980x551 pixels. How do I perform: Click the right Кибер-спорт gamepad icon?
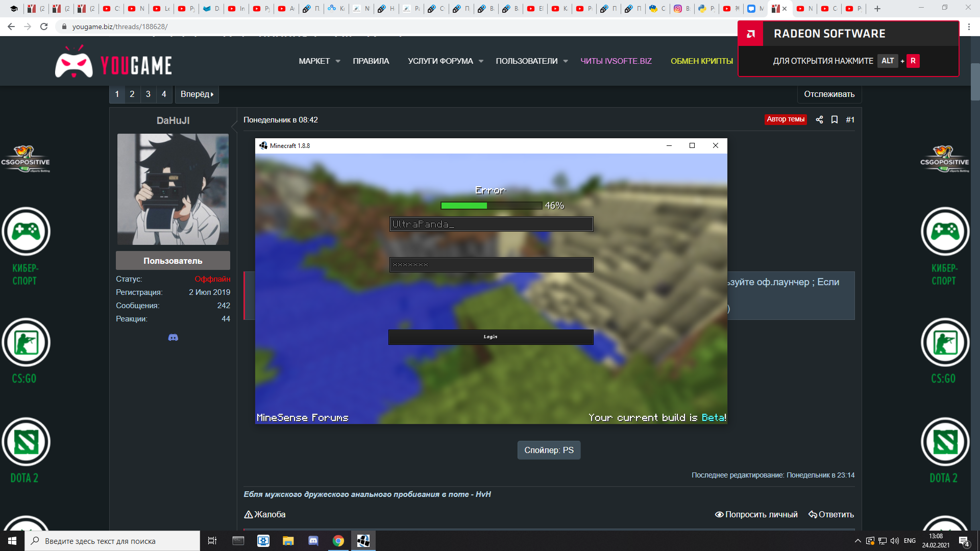(x=945, y=232)
